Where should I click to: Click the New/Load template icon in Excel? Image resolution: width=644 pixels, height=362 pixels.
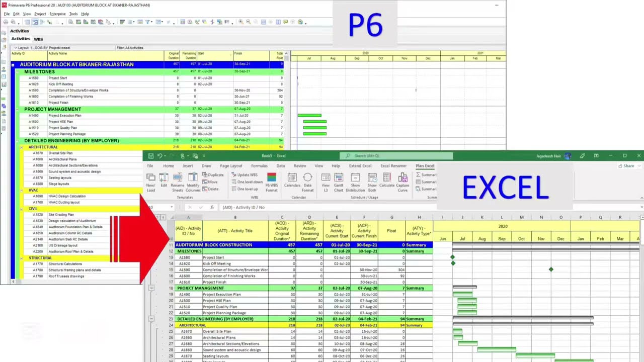tap(151, 182)
